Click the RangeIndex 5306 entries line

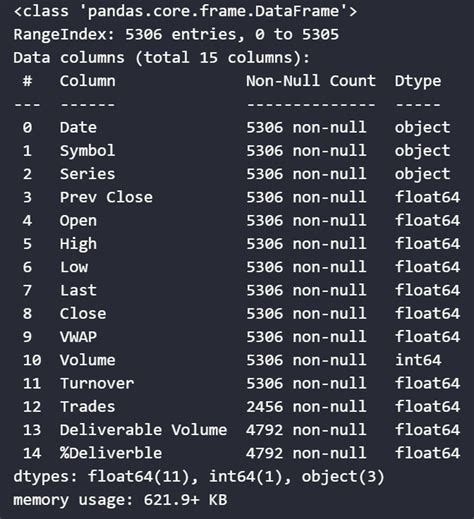click(176, 35)
